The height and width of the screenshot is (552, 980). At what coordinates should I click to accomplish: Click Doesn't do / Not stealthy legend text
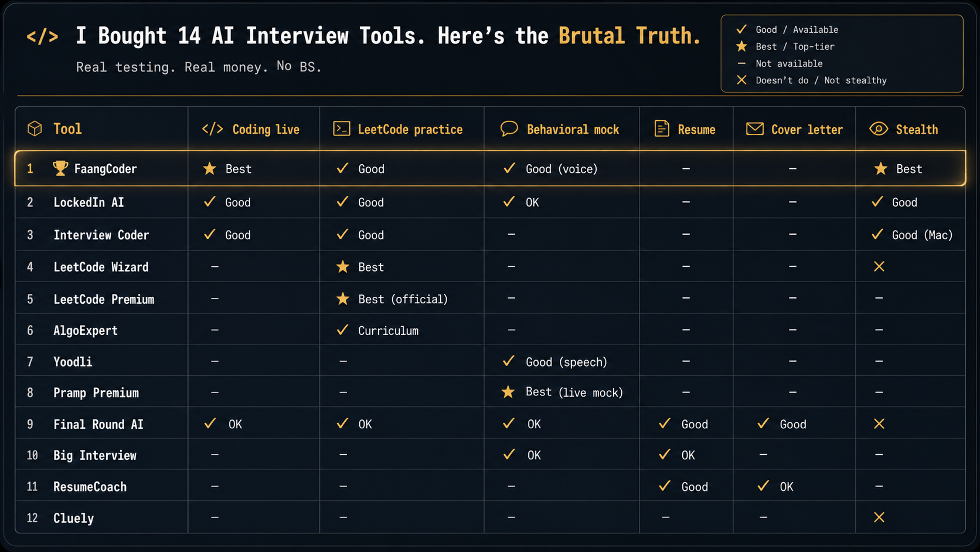[x=821, y=80]
